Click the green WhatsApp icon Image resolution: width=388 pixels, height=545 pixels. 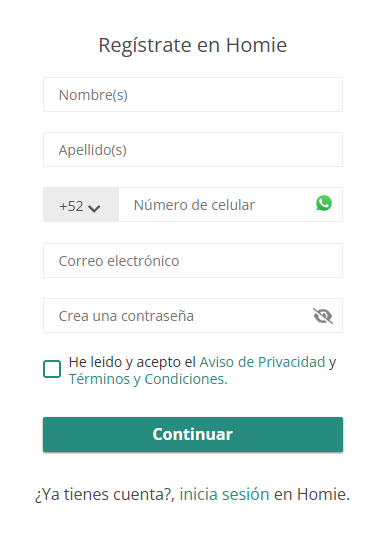(x=324, y=203)
